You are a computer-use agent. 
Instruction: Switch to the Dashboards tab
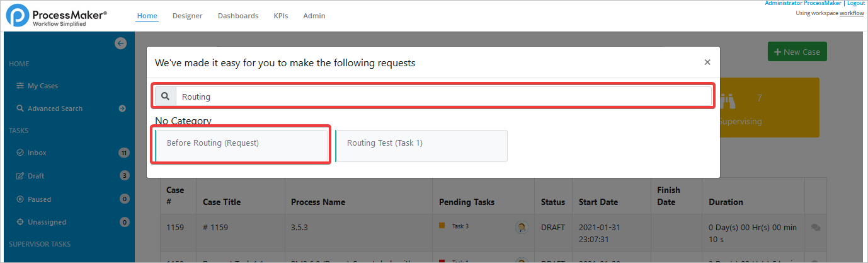[238, 16]
